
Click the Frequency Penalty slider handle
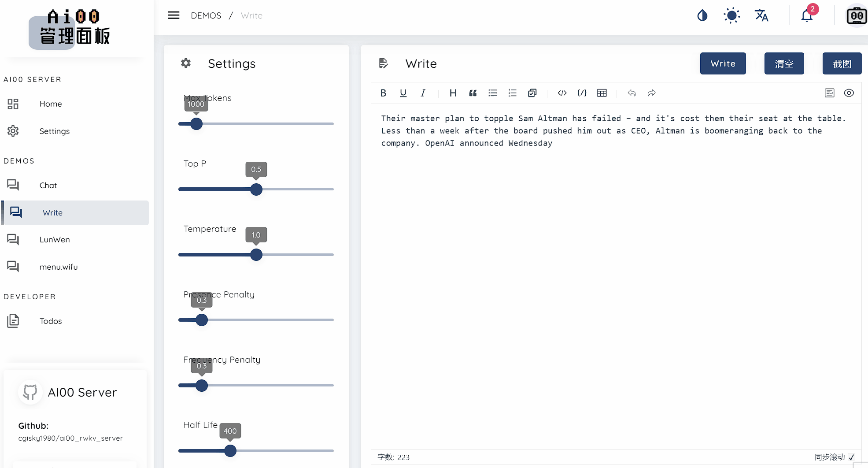(x=202, y=386)
